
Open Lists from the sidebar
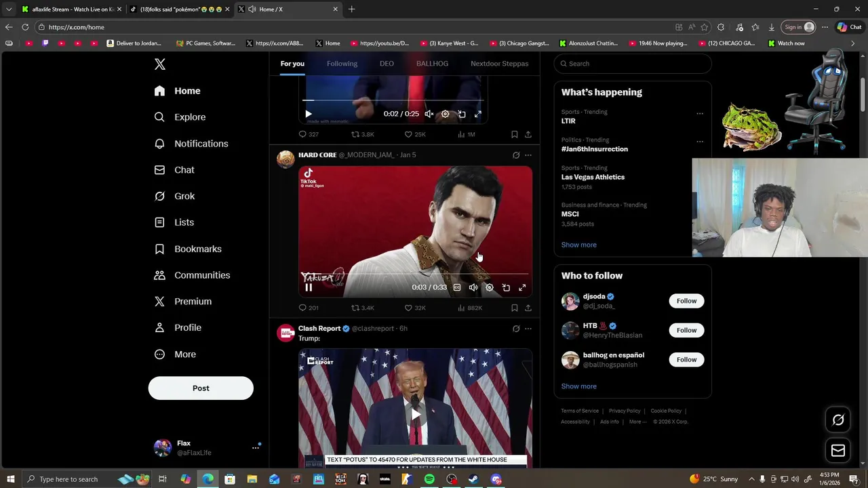click(174, 222)
